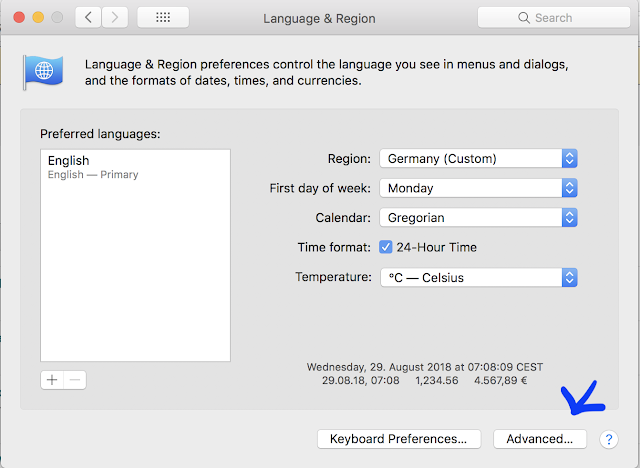640x468 pixels.
Task: Remove language with the minus button
Action: [75, 380]
